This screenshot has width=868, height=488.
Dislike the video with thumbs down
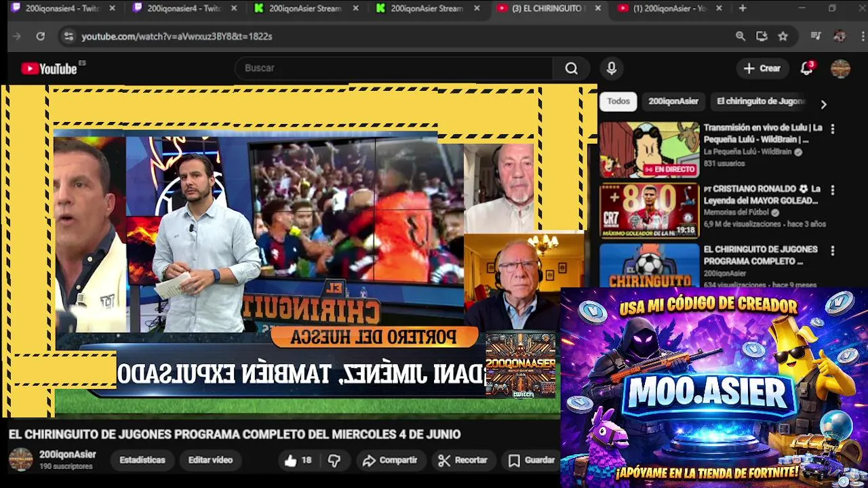(x=334, y=460)
